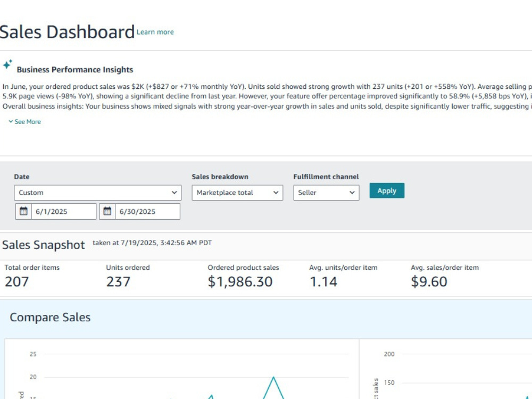The height and width of the screenshot is (399, 532).
Task: Click the Units ordered label
Action: coord(128,268)
